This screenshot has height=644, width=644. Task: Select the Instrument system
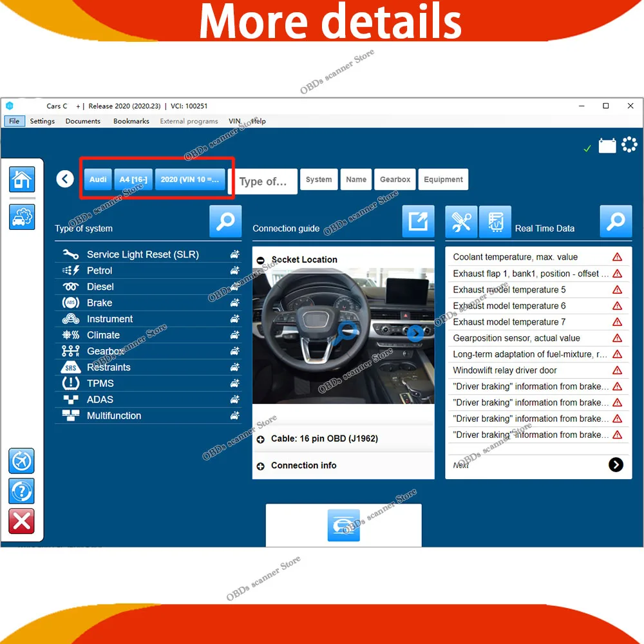pos(148,319)
